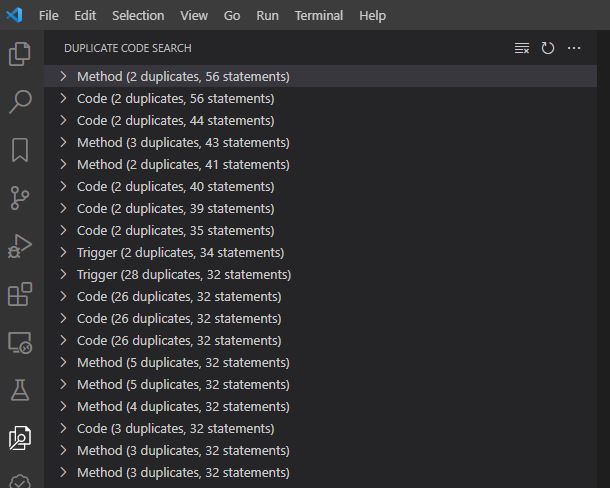Expand Code with 2 duplicates, 35 statements
Viewport: 610px width, 488px height.
click(321, 230)
